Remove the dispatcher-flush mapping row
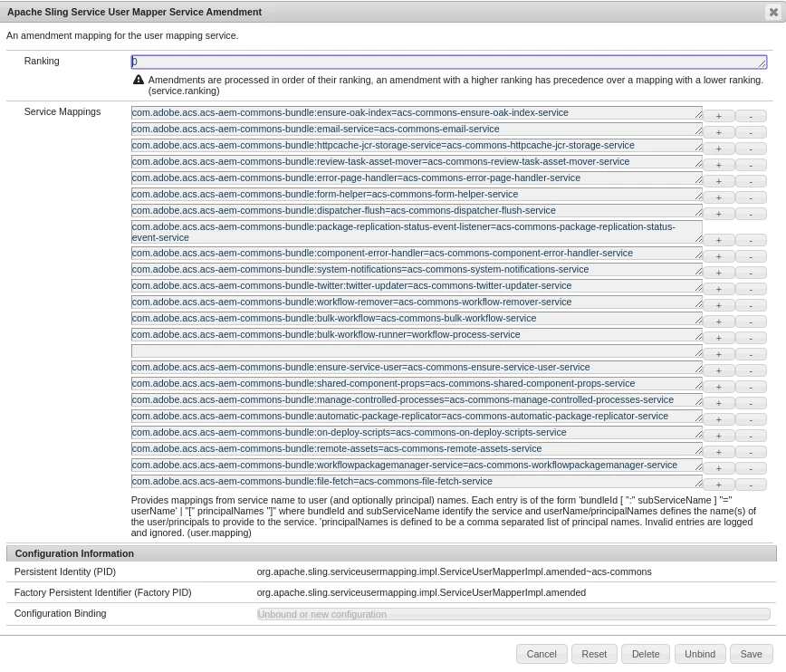Viewport: 786px width, 672px height. coord(751,214)
